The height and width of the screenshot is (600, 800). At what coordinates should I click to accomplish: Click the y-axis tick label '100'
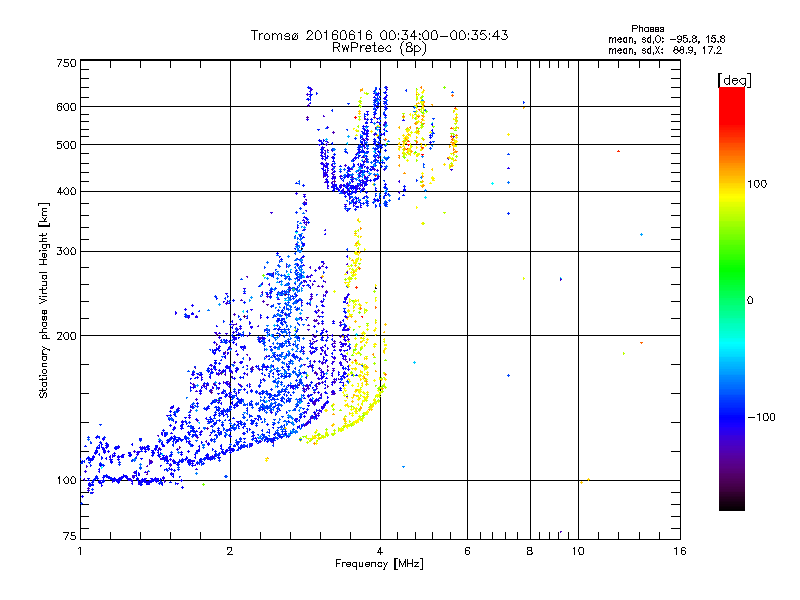point(66,480)
